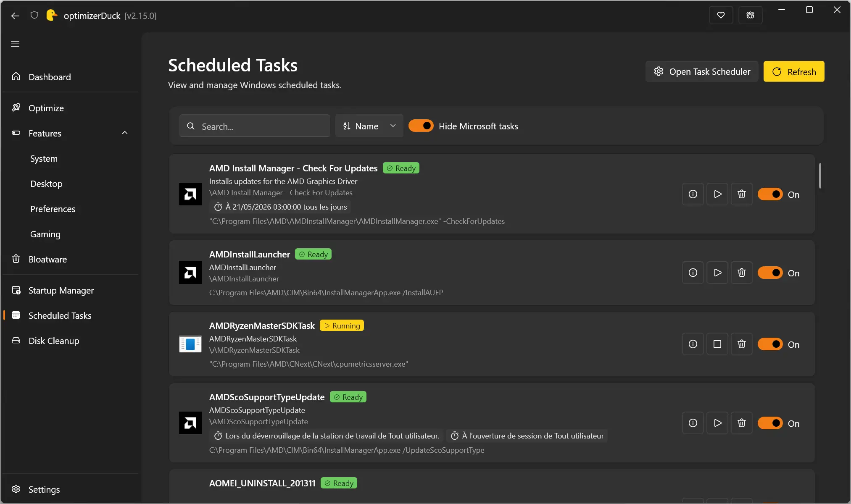The width and height of the screenshot is (851, 504).
Task: Click the AMDScoSupportTypeUpdate title
Action: [x=267, y=397]
